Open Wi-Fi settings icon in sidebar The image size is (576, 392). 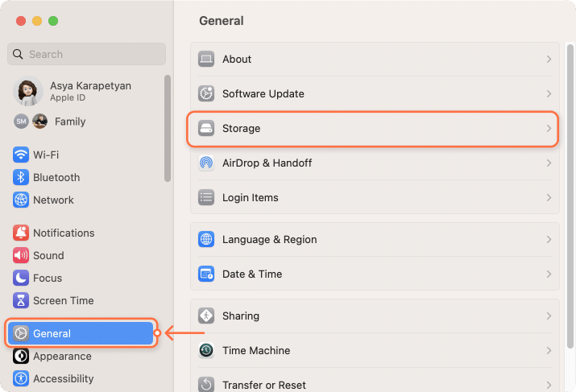click(21, 155)
